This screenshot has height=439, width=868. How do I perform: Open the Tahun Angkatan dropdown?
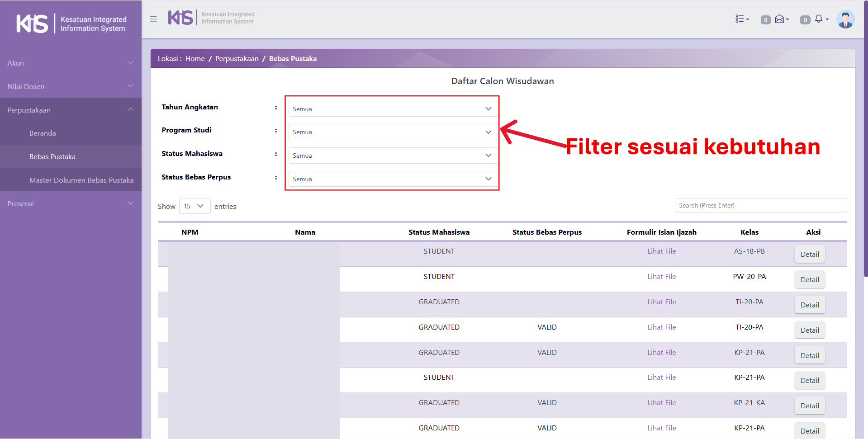pyautogui.click(x=392, y=109)
